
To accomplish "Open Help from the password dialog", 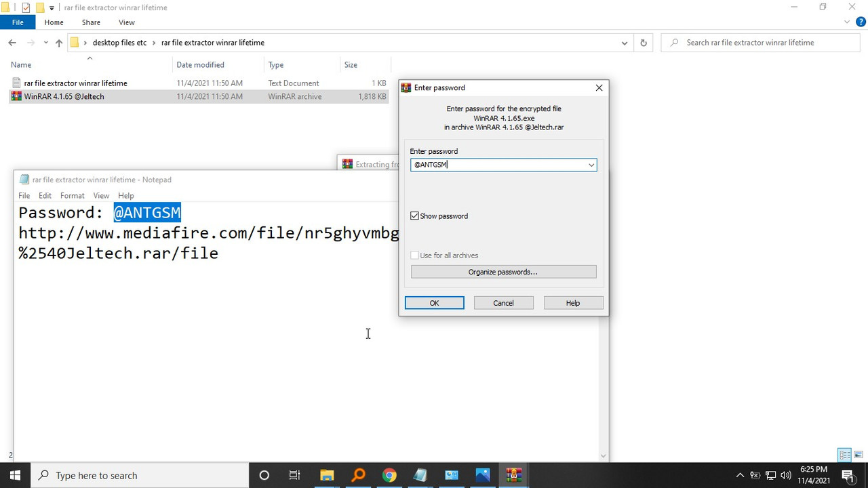I will coord(573,303).
